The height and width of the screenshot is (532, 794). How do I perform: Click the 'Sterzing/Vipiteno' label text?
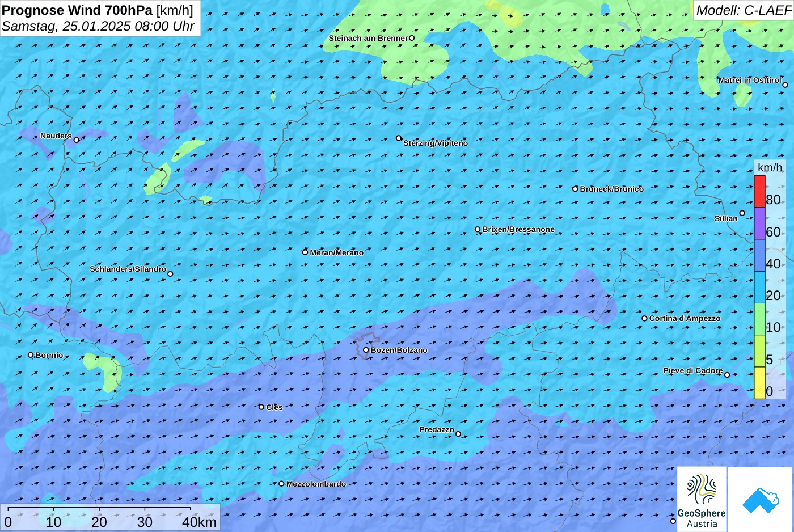[436, 143]
